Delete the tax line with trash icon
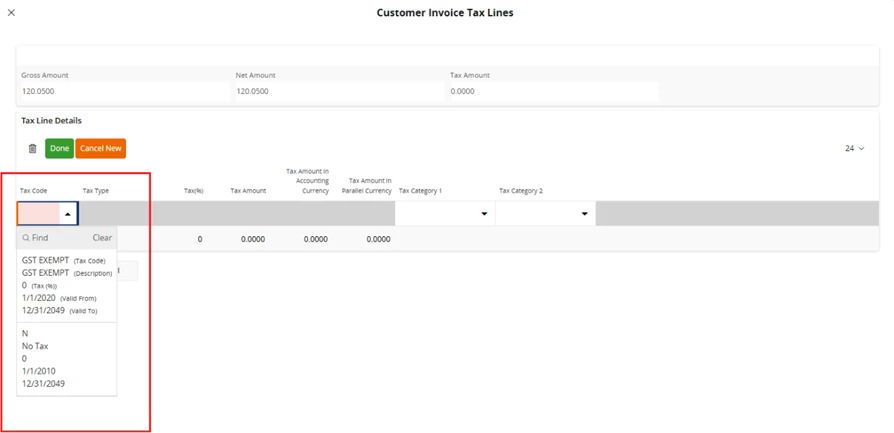This screenshot has height=433, width=894. (32, 148)
